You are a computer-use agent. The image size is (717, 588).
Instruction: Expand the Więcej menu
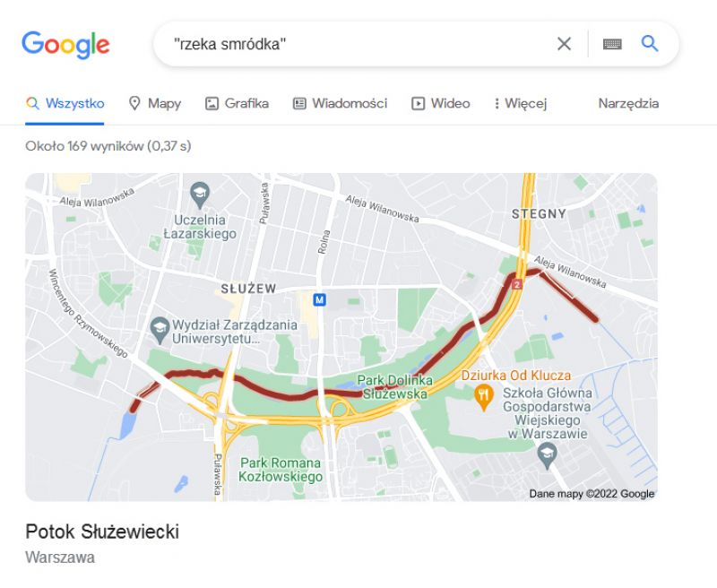point(521,103)
